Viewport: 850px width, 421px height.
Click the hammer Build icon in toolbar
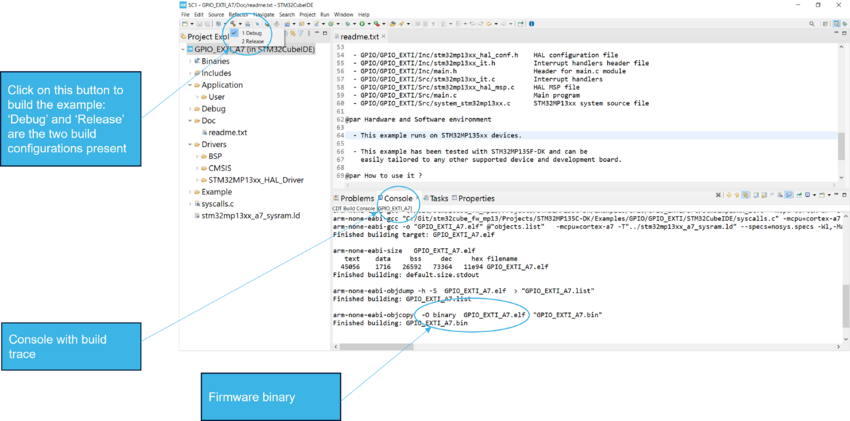pos(233,24)
